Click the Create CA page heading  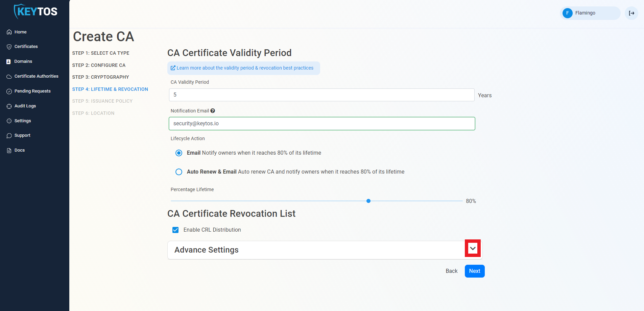(x=103, y=36)
